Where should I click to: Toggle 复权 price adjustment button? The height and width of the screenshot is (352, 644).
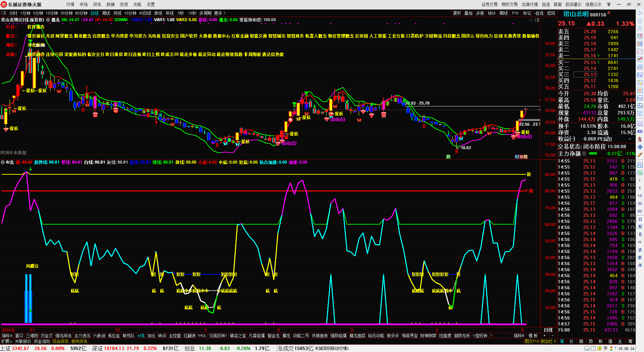(457, 13)
